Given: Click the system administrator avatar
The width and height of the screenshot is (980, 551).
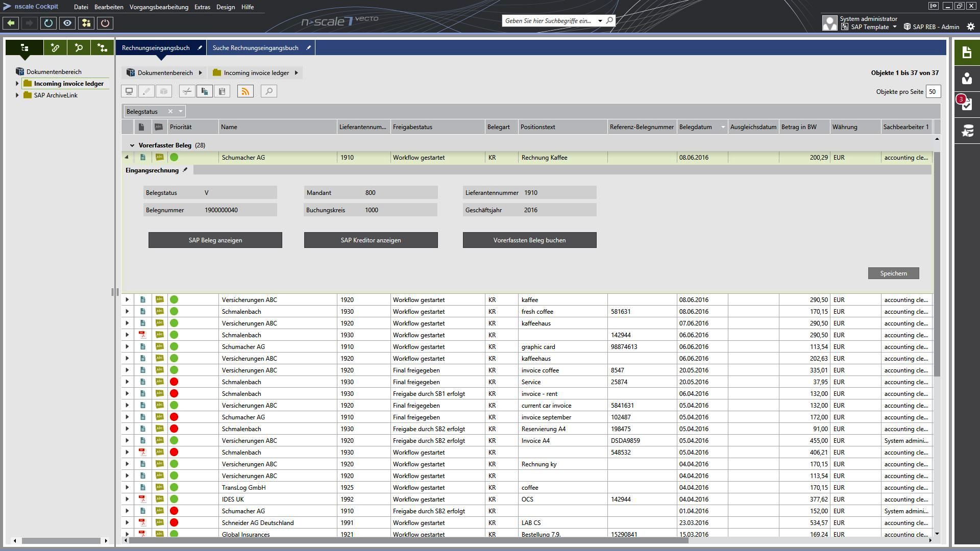Looking at the screenshot, I should pyautogui.click(x=829, y=23).
